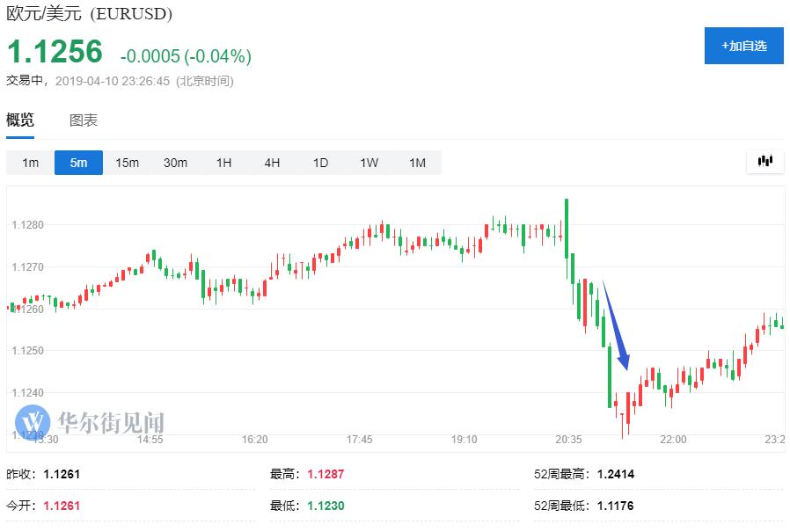Click the 最高 value 1.1287
Image resolution: width=790 pixels, height=532 pixels.
pos(326,474)
